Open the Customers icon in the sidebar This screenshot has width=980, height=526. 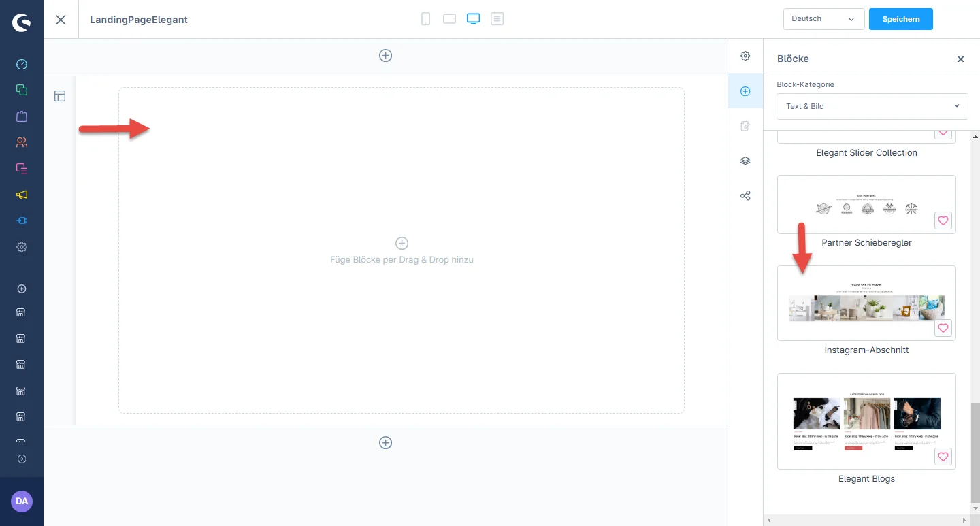[x=22, y=142]
